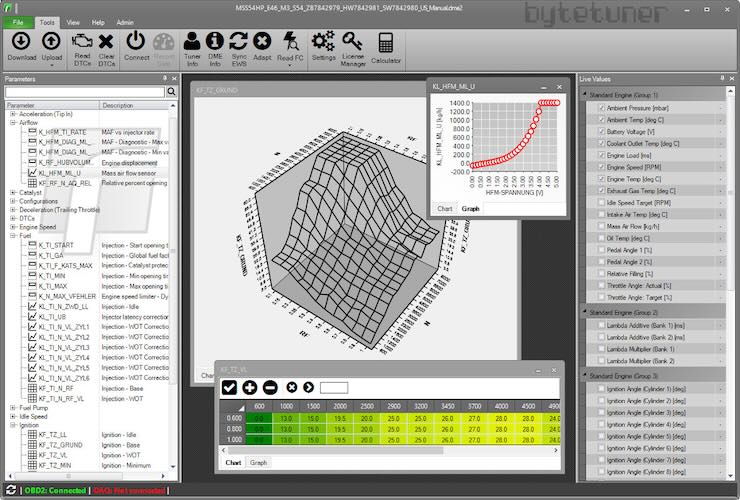Viewport: 740px width, 500px height.
Task: Click the Parameters search input field
Action: tap(84, 92)
